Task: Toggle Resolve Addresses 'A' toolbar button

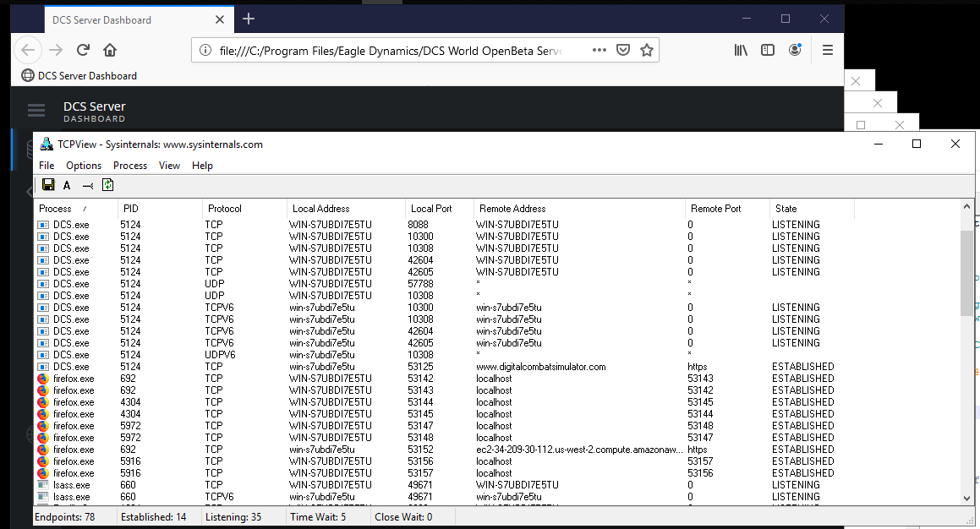Action: pos(67,185)
